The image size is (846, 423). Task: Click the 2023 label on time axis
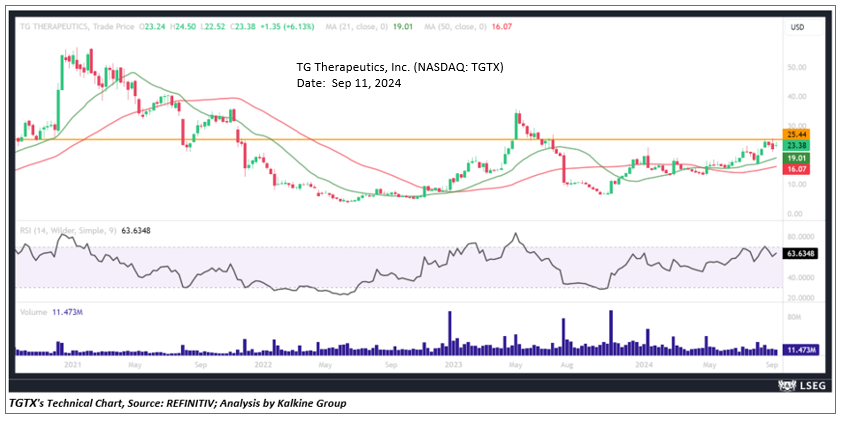(452, 365)
